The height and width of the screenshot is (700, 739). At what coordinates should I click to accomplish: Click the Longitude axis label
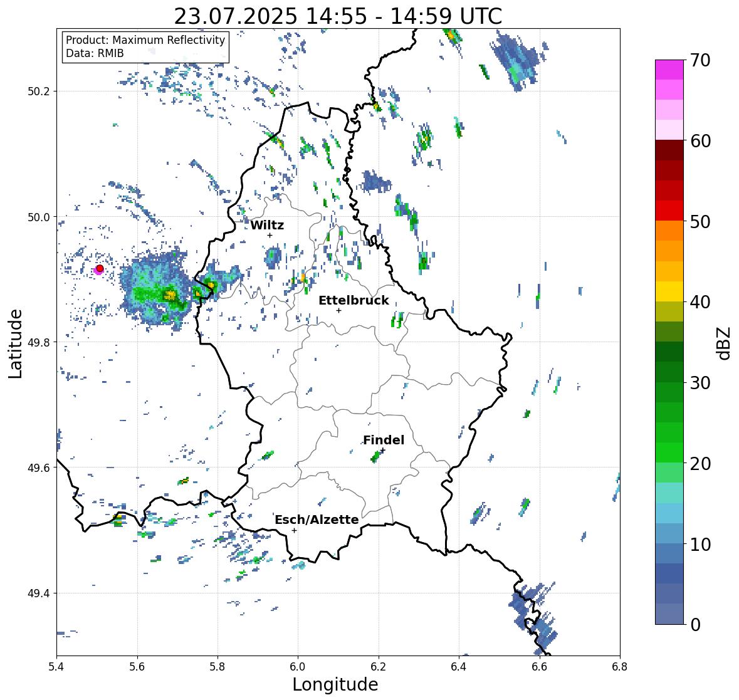pyautogui.click(x=335, y=684)
